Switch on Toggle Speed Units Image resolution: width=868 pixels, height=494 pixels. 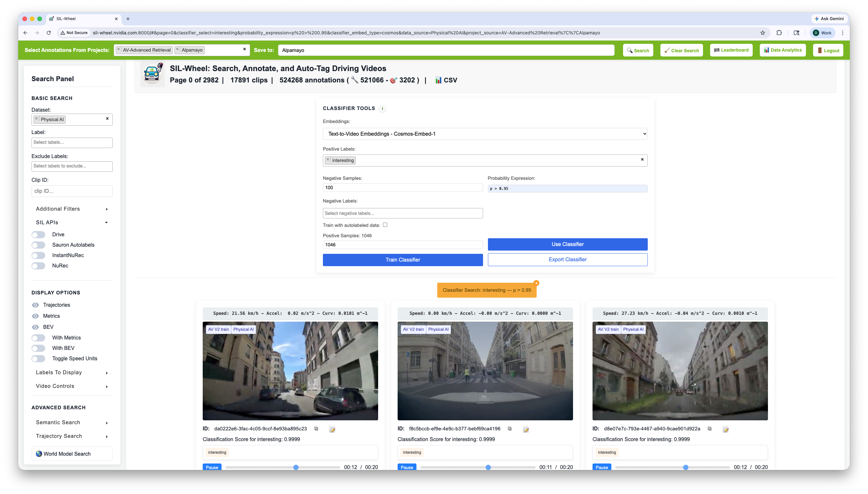[x=38, y=359]
